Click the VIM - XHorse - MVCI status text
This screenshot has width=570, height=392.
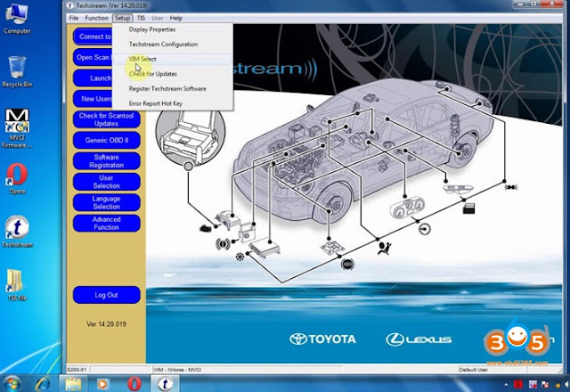(177, 370)
